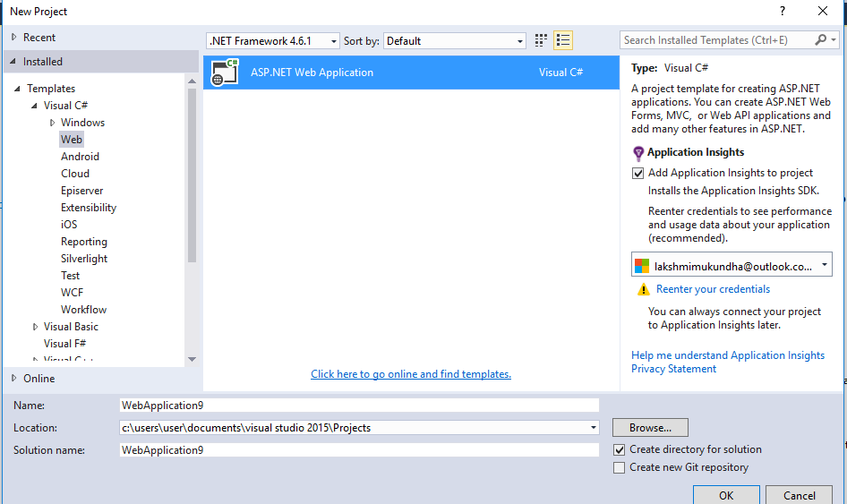The height and width of the screenshot is (504, 847).
Task: Expand the Recent section
Action: click(x=14, y=37)
